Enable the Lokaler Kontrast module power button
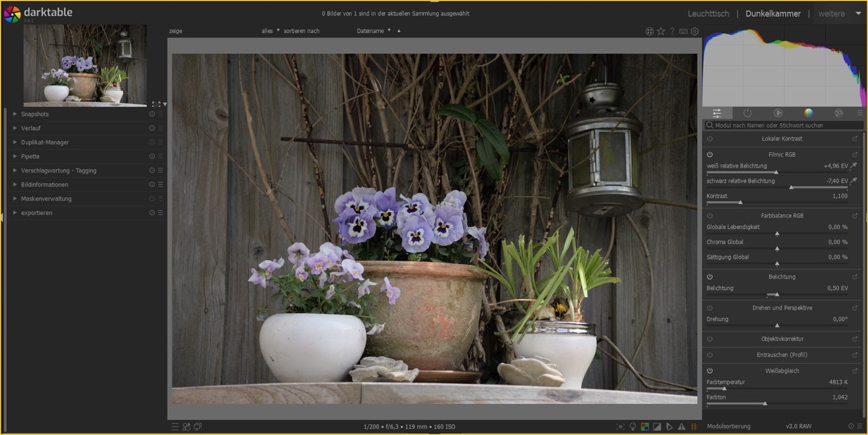868x435 pixels. coord(710,139)
